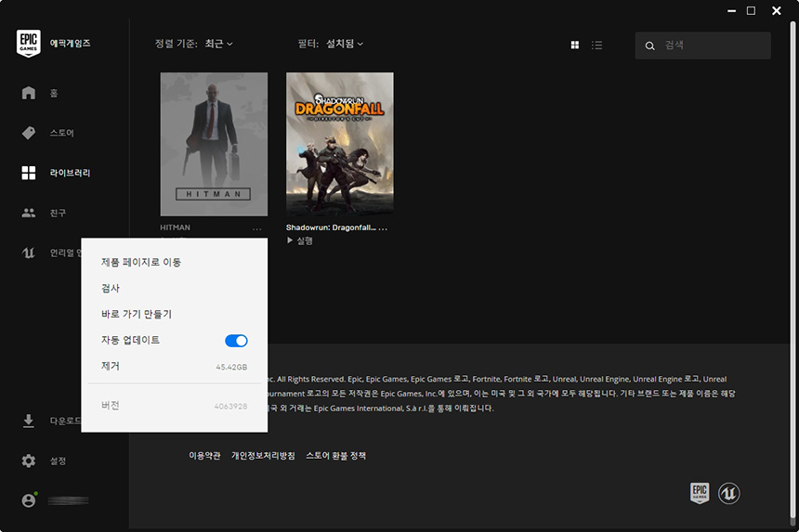Maximize the launcher window
Image resolution: width=799 pixels, height=532 pixels.
(751, 11)
